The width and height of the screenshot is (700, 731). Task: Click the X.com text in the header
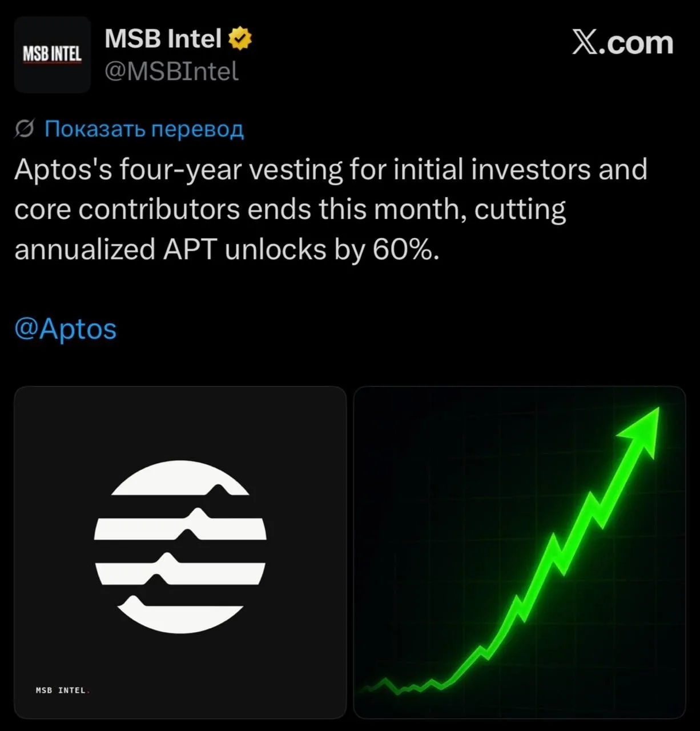(x=622, y=43)
